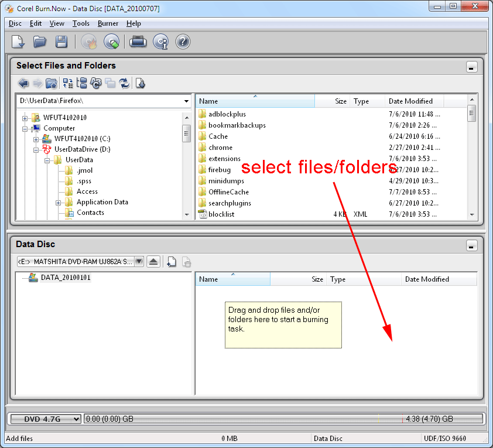Select the Access folder in tree
Screen dimensions: 493x448
tap(87, 191)
